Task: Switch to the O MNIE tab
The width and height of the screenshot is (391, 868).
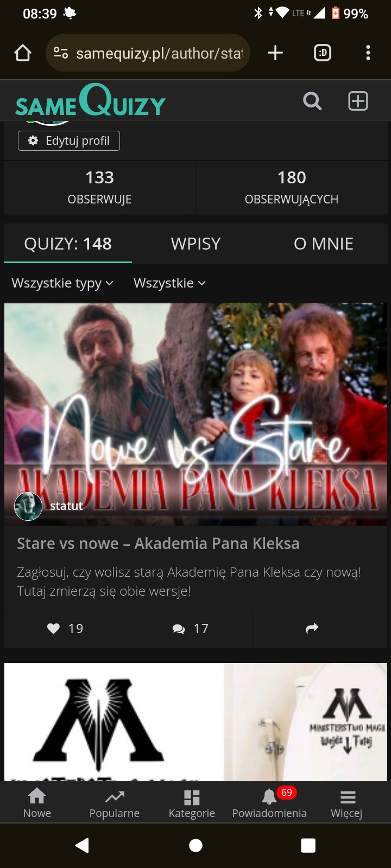Action: 324,244
